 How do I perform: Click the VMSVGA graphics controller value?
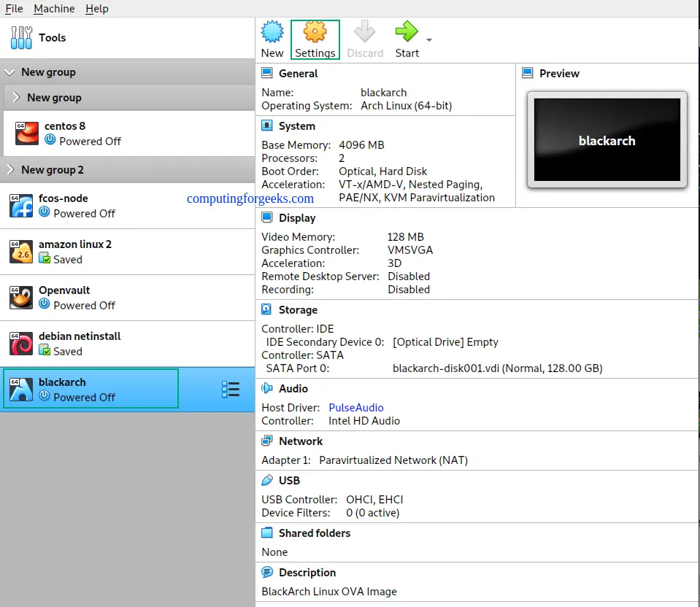(409, 250)
